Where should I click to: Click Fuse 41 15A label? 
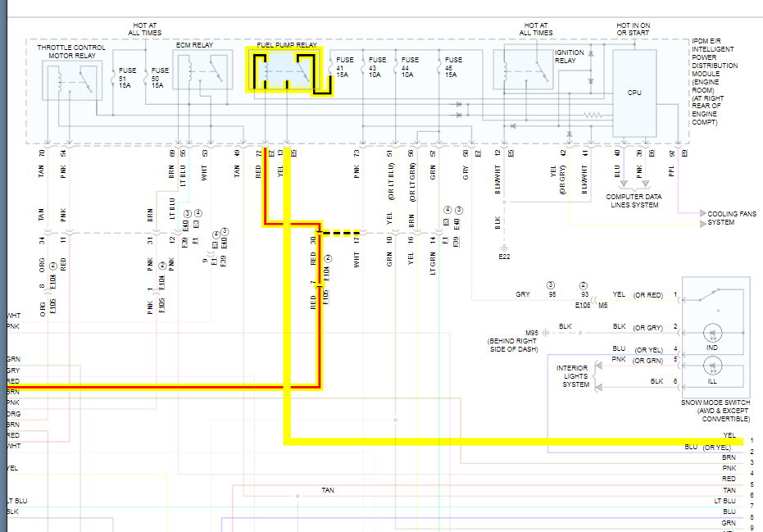coord(344,67)
